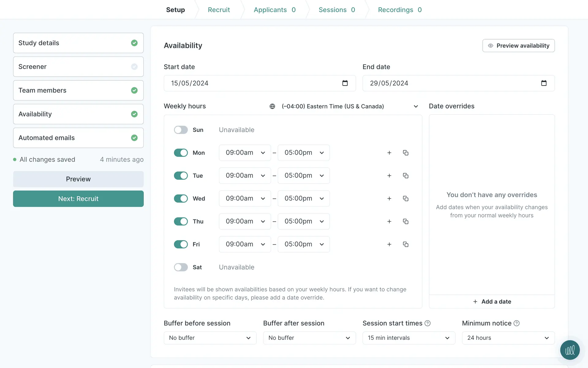This screenshot has width=588, height=368.
Task: Disable the Wednesday availability toggle
Action: 181,198
